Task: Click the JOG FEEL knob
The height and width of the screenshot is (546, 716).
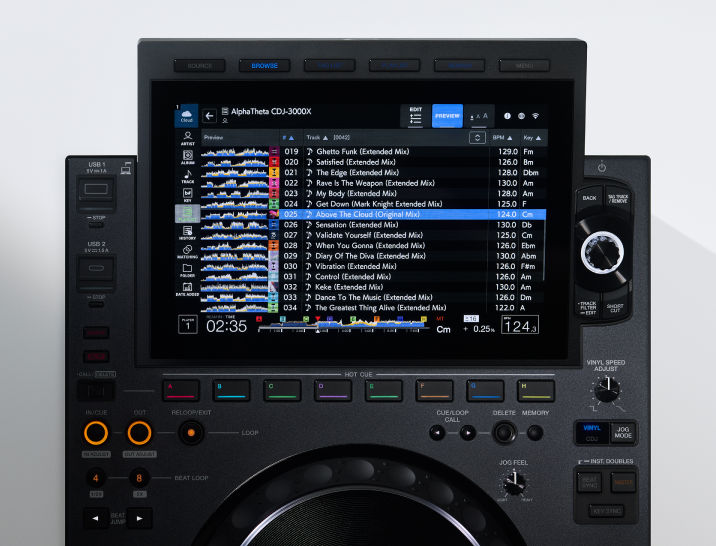Action: click(515, 483)
